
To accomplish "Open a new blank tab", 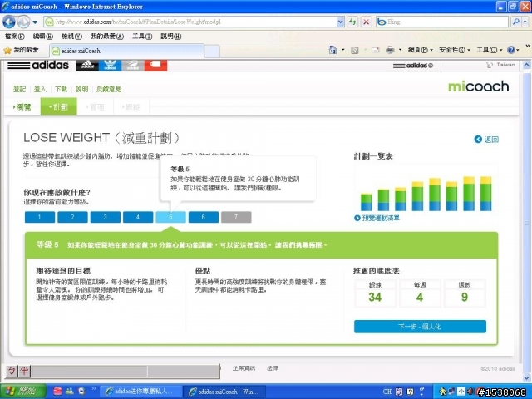I will coord(212,52).
